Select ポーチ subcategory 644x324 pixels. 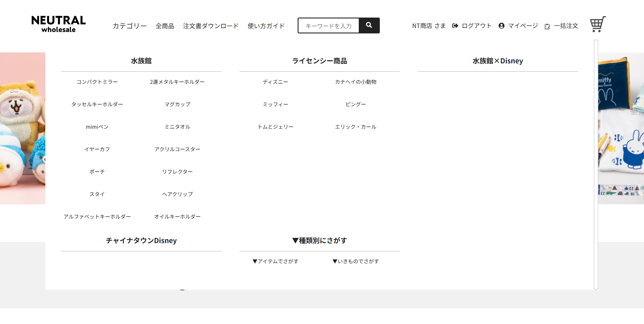(x=97, y=172)
